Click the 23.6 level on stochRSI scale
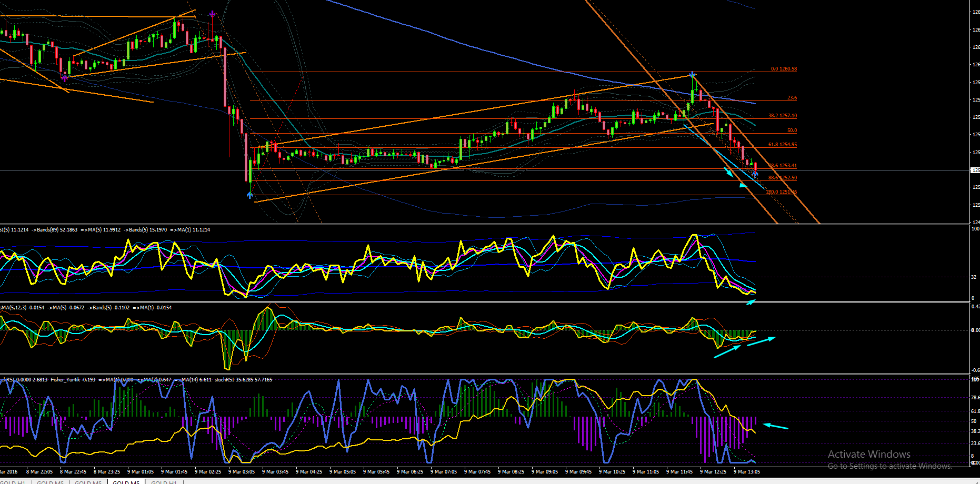980x484 pixels. tap(975, 443)
